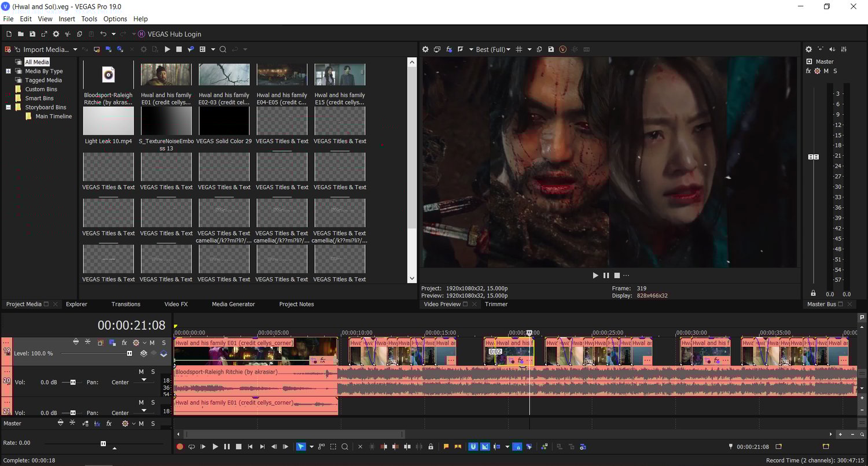Image resolution: width=868 pixels, height=466 pixels.
Task: Open Track FX on video track 19
Action: click(x=124, y=343)
